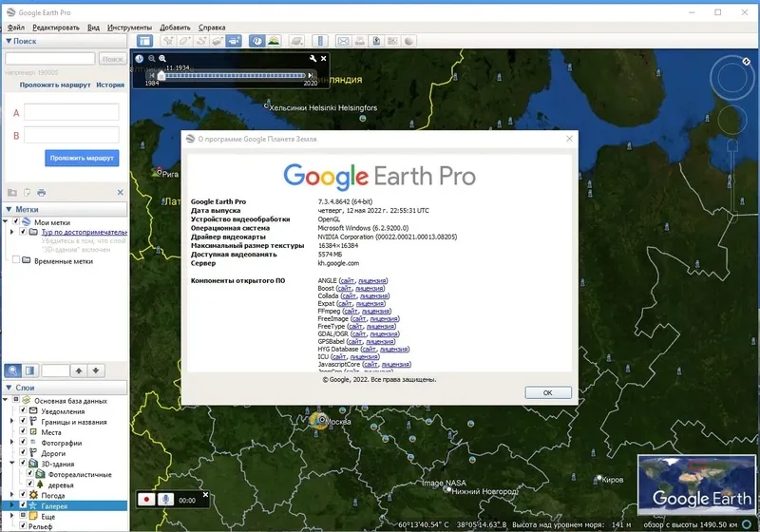Expand the Тур по достопримечательностям folder
This screenshot has height=532, width=760.
(12, 232)
